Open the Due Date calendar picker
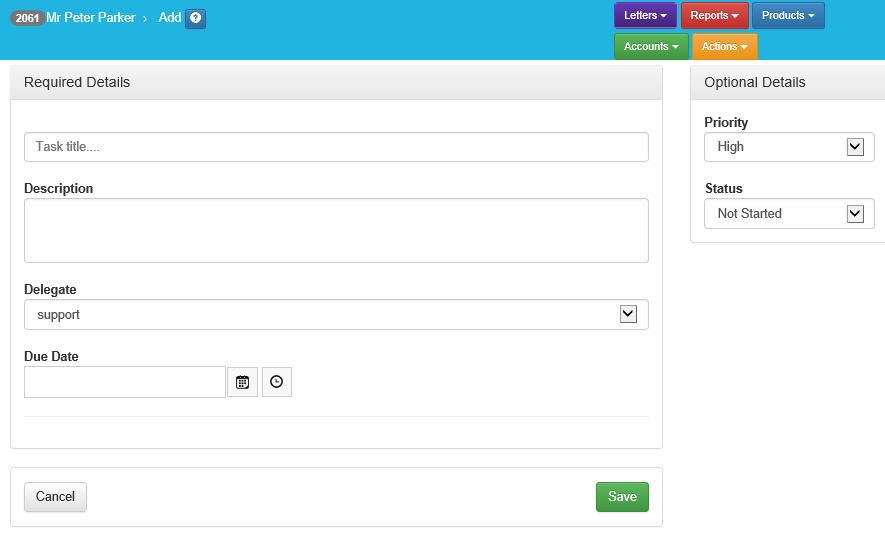The height and width of the screenshot is (550, 885). [x=242, y=382]
